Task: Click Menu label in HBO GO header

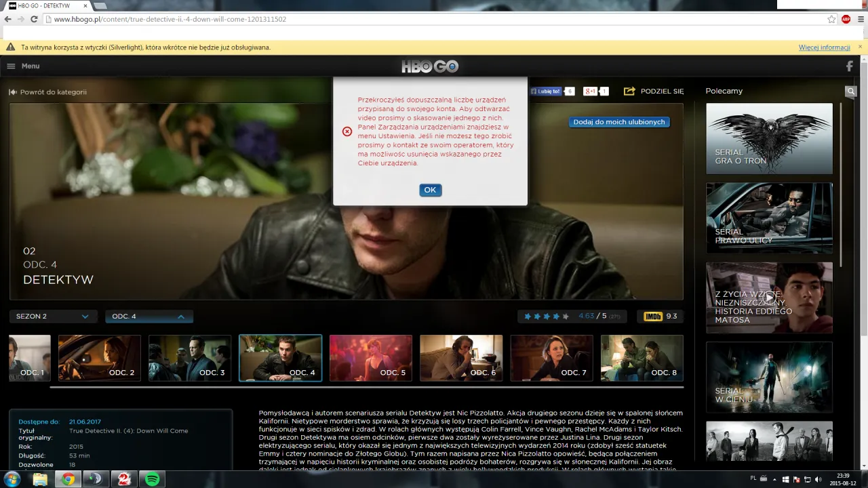Action: click(31, 66)
